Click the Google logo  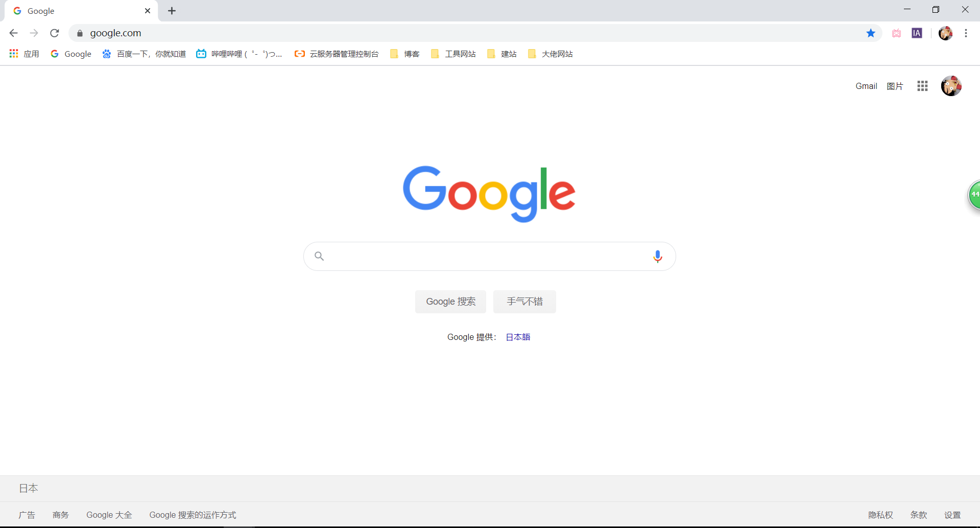(x=489, y=194)
